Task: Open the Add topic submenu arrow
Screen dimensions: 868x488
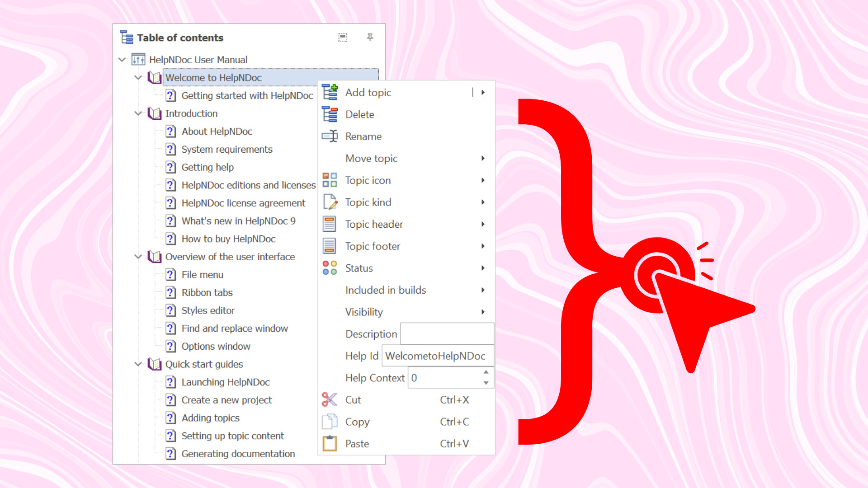Action: [483, 92]
